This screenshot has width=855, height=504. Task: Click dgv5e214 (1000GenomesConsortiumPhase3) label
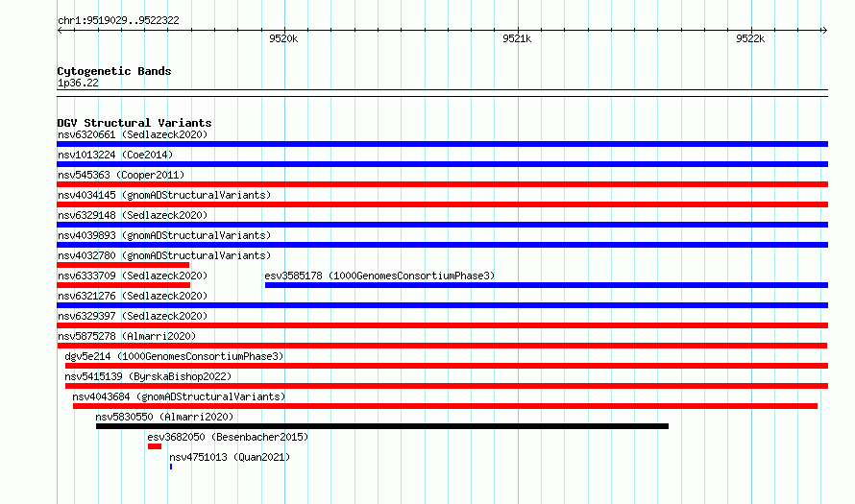click(x=174, y=356)
